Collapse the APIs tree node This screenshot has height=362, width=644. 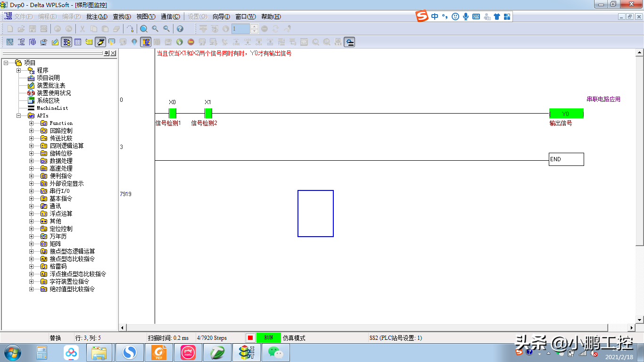coord(19,115)
